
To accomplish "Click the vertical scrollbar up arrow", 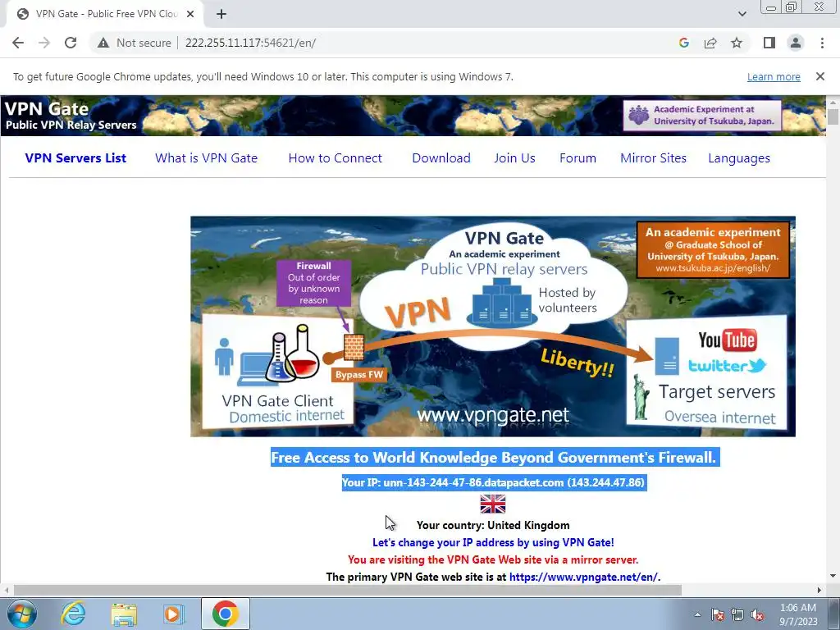I will tap(833, 102).
